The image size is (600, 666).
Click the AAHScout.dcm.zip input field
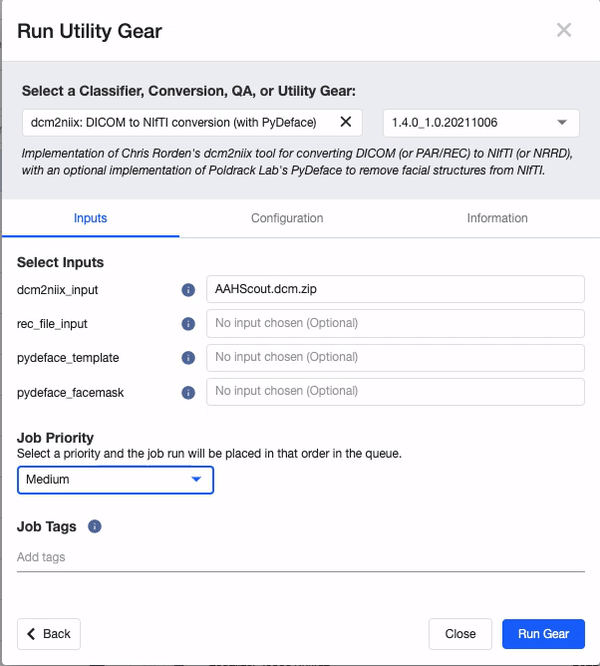(x=395, y=290)
